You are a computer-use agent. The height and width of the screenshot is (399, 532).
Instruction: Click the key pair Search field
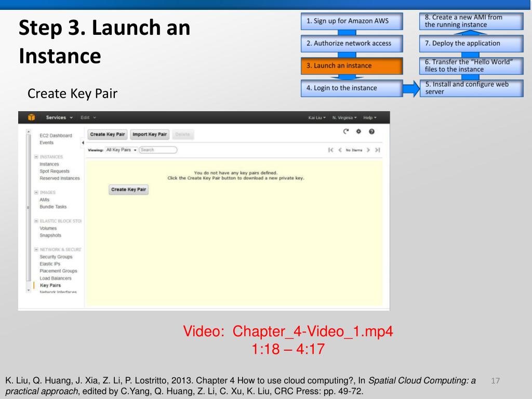pyautogui.click(x=158, y=150)
